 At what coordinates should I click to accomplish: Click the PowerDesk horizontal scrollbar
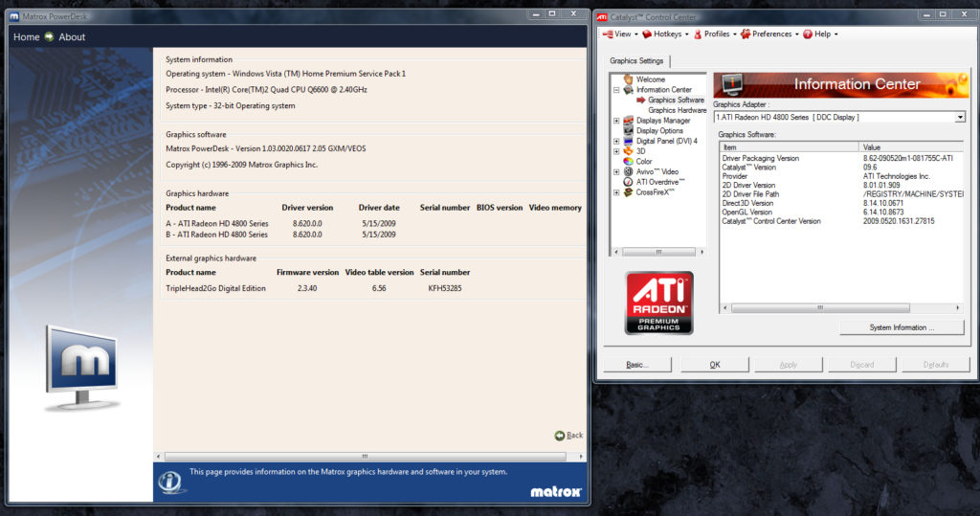pyautogui.click(x=364, y=457)
